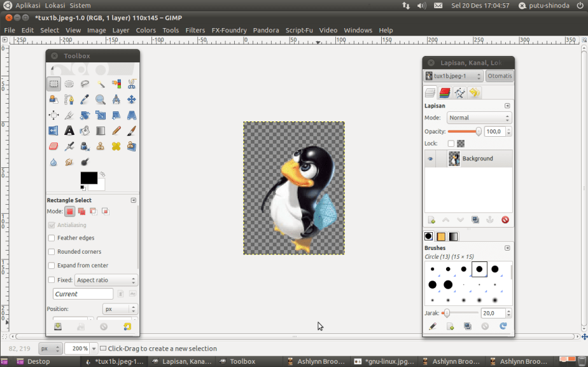Click the black foreground color swatch
Viewport: 588px width, 367px height.
(89, 177)
